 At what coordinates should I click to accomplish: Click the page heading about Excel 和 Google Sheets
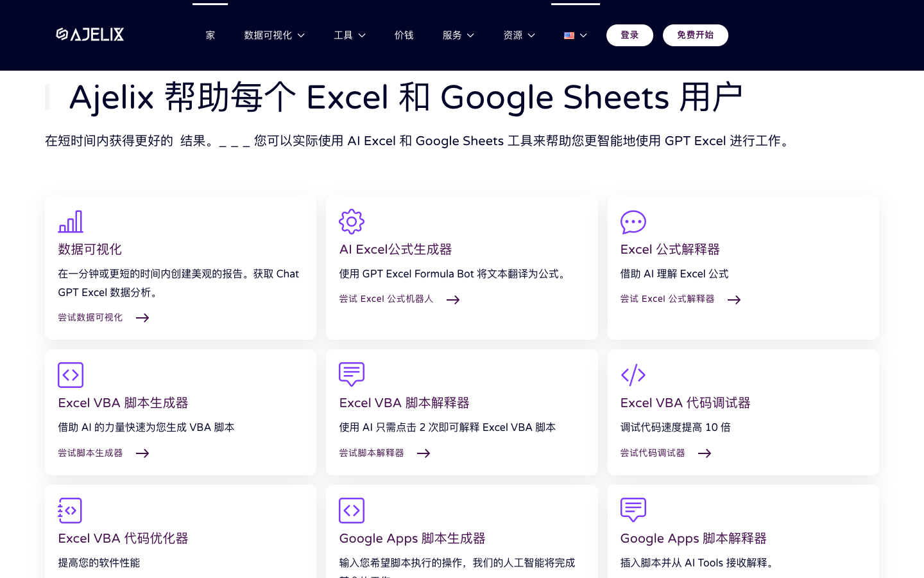[406, 98]
